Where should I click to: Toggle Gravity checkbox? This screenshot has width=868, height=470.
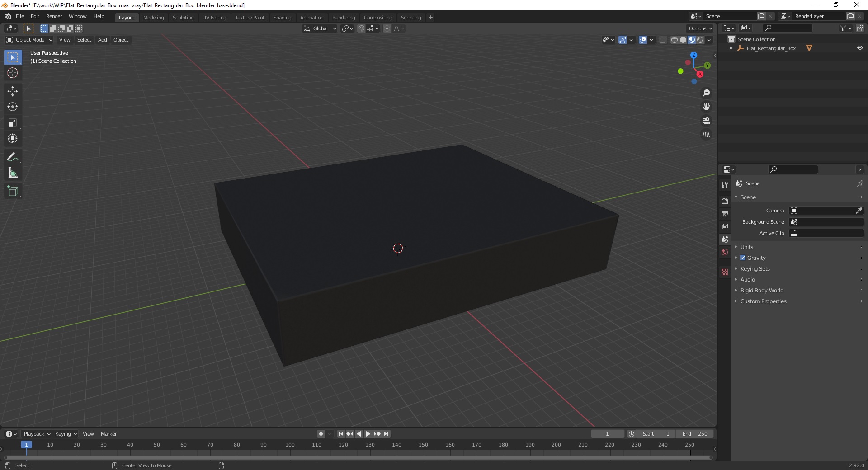pos(743,258)
